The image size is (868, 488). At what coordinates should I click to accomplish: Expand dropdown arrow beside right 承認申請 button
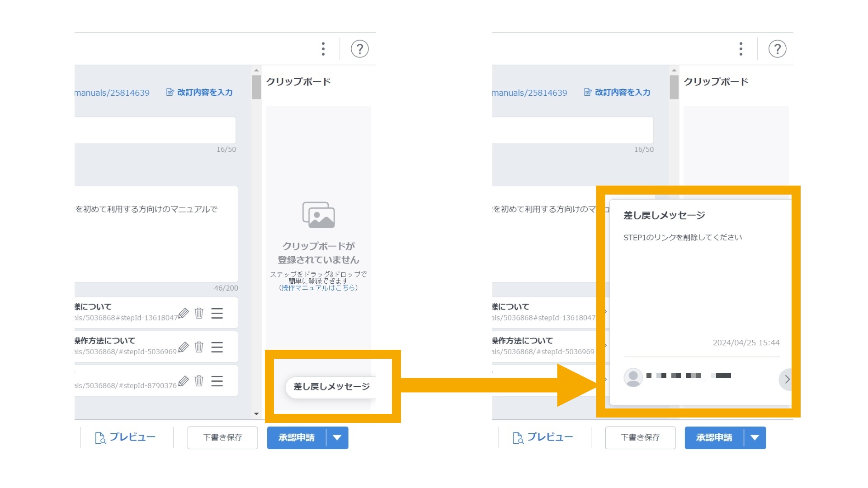755,437
